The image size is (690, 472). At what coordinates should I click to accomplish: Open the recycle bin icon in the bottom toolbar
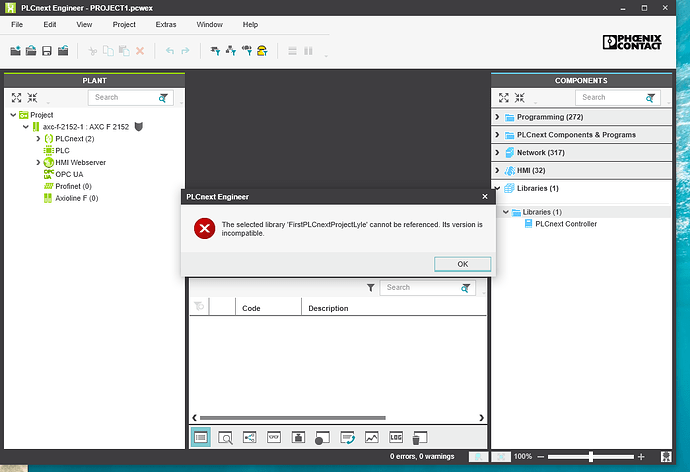[420, 437]
